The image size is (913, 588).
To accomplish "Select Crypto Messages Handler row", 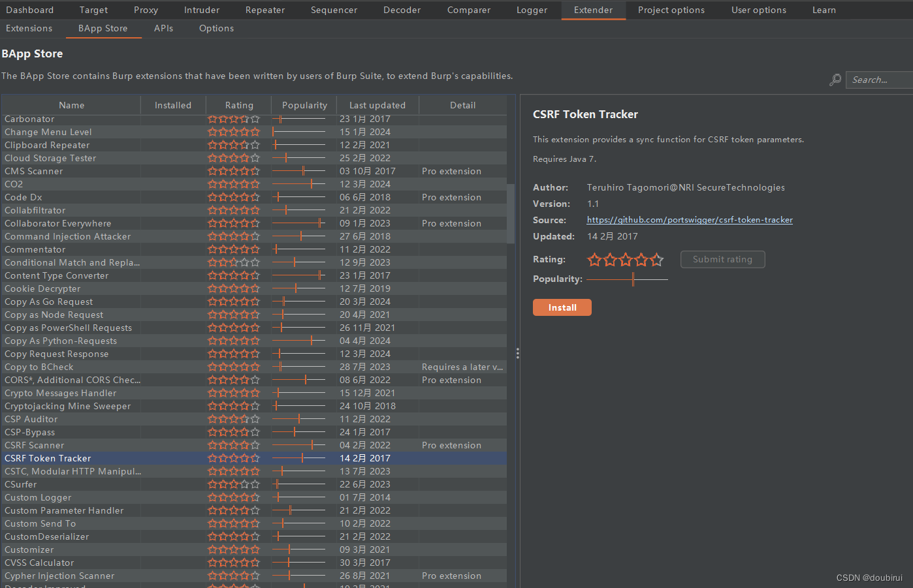I will [x=254, y=393].
